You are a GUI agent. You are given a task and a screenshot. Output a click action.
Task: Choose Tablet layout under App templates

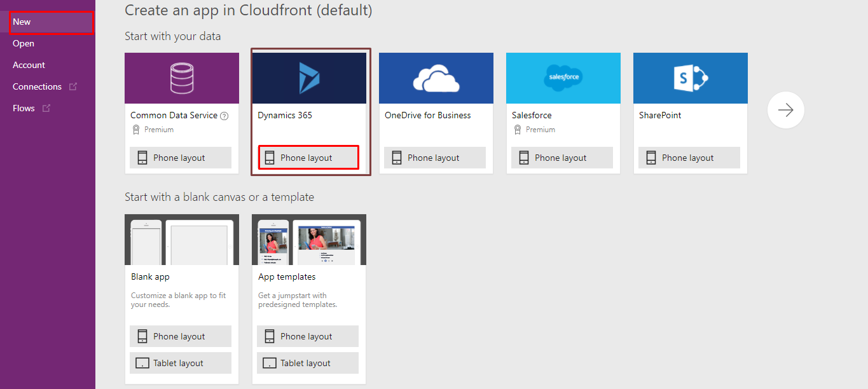[x=308, y=363]
